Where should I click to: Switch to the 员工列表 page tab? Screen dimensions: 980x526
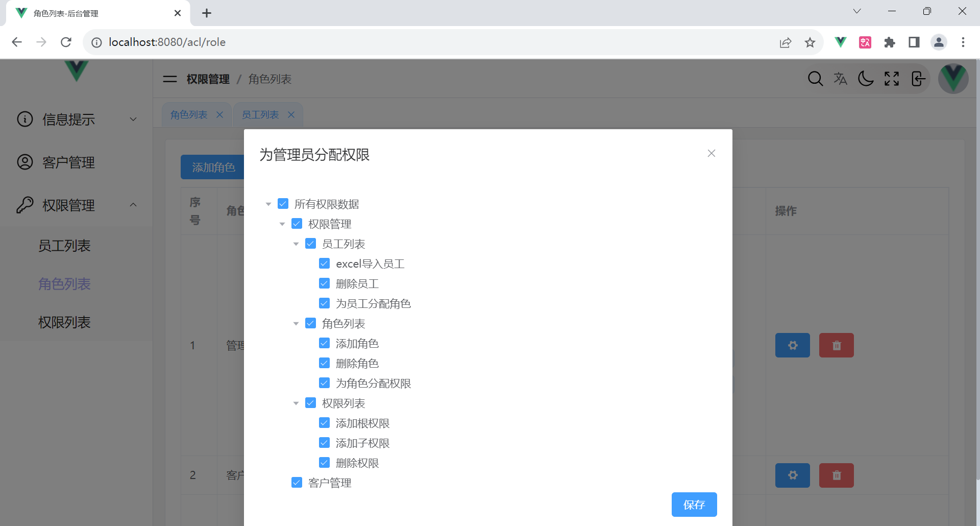(260, 115)
